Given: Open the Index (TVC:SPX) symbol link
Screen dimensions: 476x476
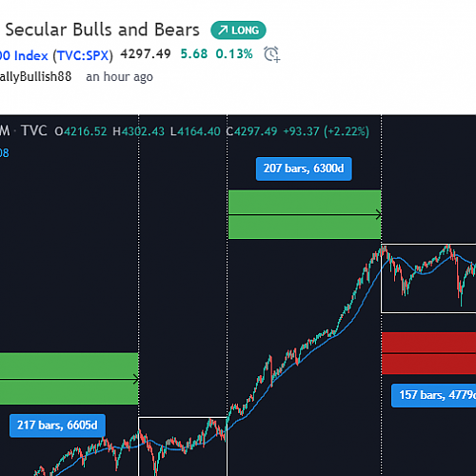Looking at the screenshot, I should coord(56,55).
